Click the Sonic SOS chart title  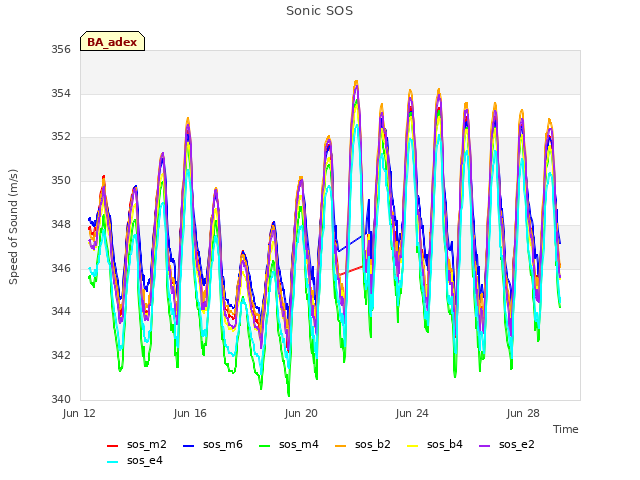coord(319,11)
